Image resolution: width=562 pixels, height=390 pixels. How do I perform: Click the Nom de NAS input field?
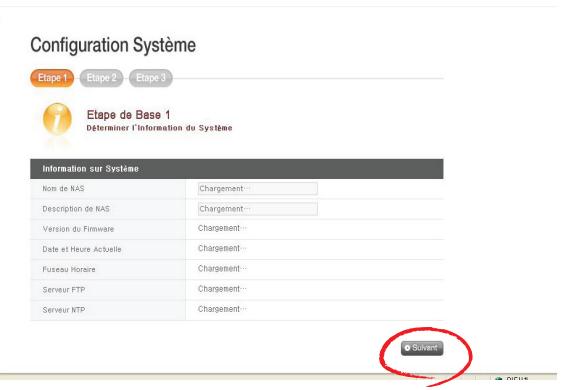point(258,189)
